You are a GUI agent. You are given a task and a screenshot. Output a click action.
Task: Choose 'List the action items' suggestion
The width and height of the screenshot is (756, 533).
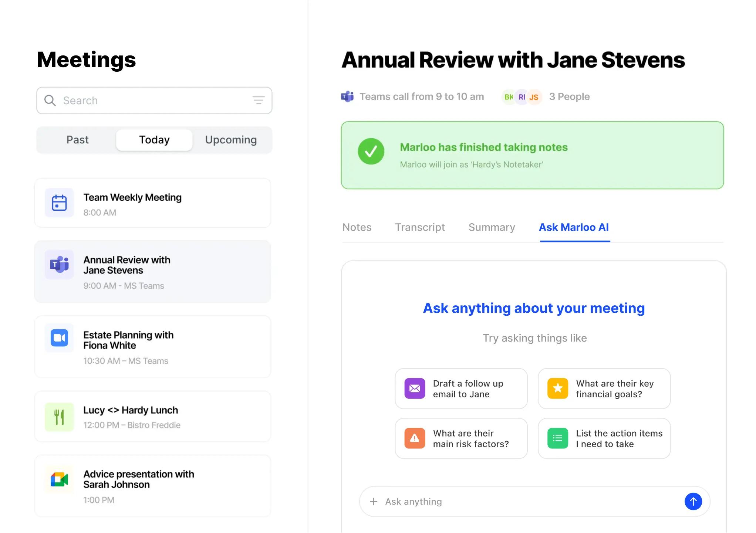604,438
